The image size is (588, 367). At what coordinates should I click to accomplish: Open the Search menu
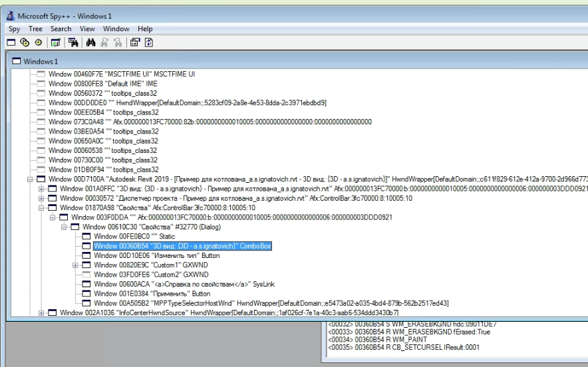coord(61,29)
